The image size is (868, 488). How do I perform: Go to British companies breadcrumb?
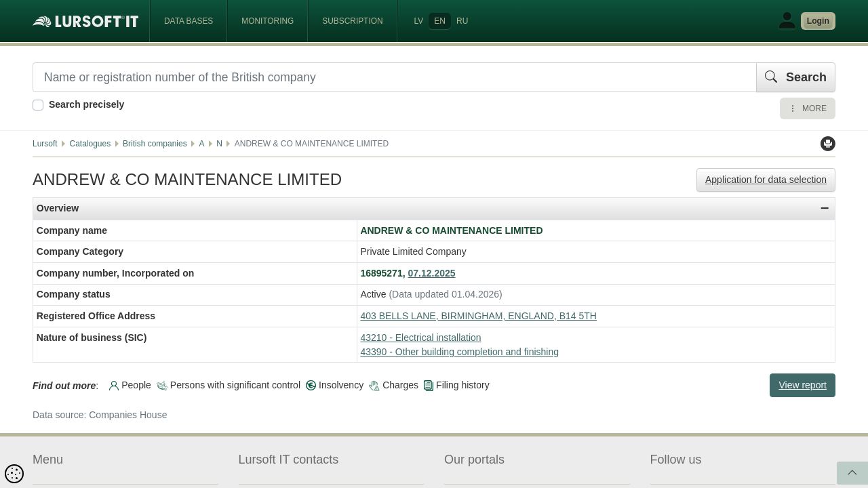pos(155,144)
